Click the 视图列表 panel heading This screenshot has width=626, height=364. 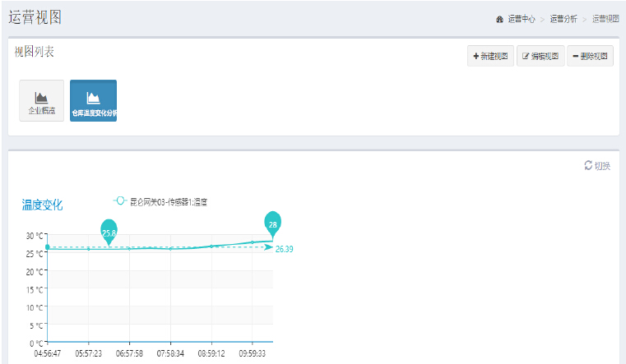(35, 52)
